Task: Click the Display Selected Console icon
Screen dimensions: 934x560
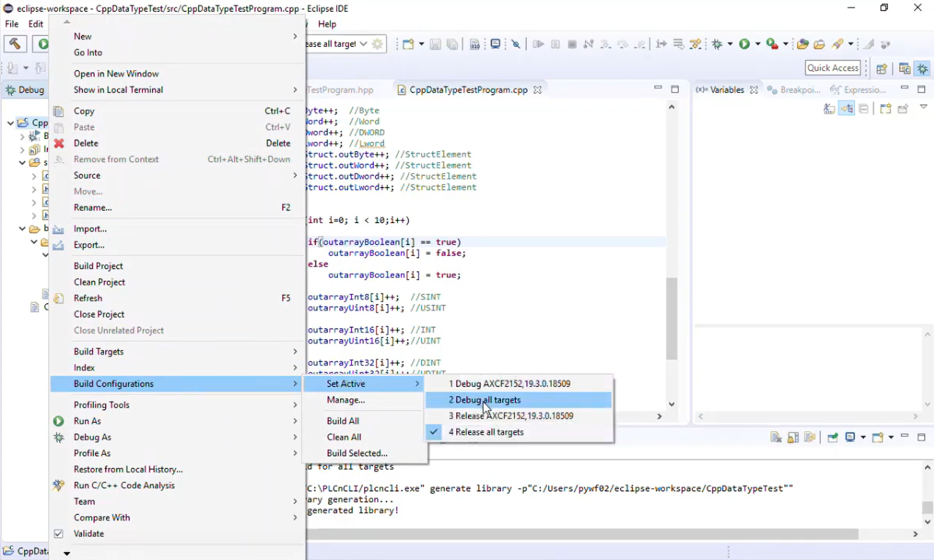Action: pyautogui.click(x=850, y=437)
